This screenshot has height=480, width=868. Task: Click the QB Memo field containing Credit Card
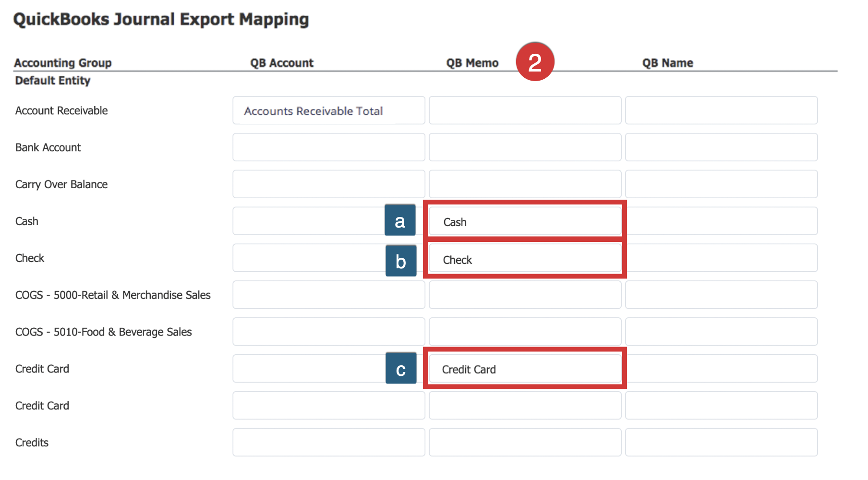pos(525,369)
